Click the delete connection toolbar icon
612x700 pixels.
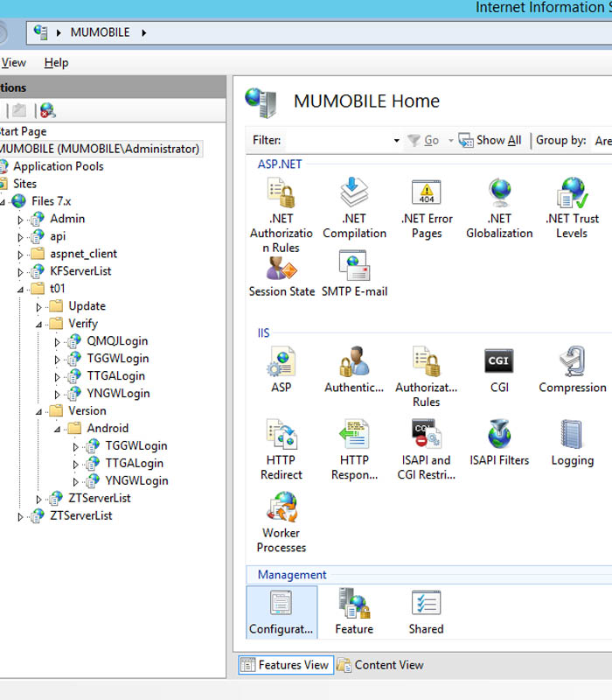point(48,110)
